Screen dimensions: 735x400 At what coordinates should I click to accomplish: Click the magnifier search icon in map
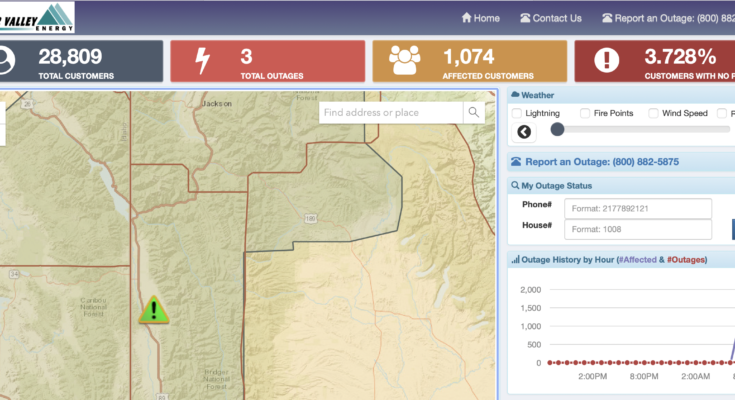click(474, 113)
